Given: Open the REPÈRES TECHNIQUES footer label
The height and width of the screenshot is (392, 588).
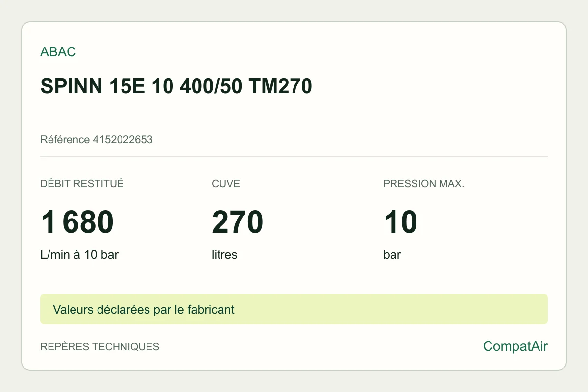Looking at the screenshot, I should 99,347.
